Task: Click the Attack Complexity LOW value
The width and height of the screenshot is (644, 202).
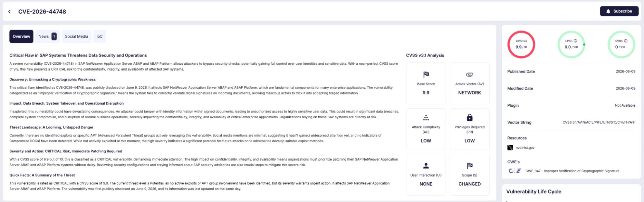Action: [426, 141]
